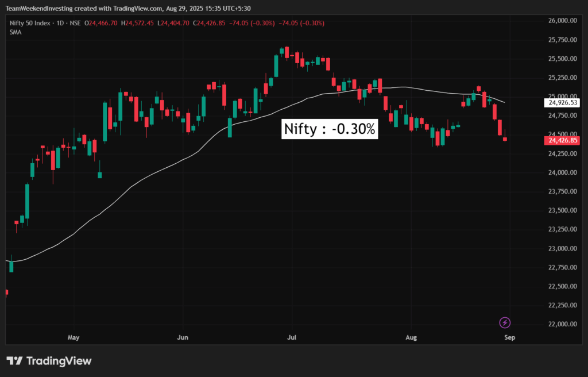This screenshot has width=588, height=377.
Task: Click the 25,250.00 price axis label
Action: pyautogui.click(x=563, y=78)
